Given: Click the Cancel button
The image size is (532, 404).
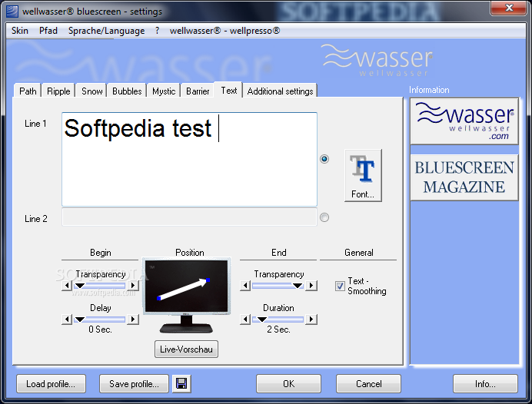Looking at the screenshot, I should coord(368,384).
